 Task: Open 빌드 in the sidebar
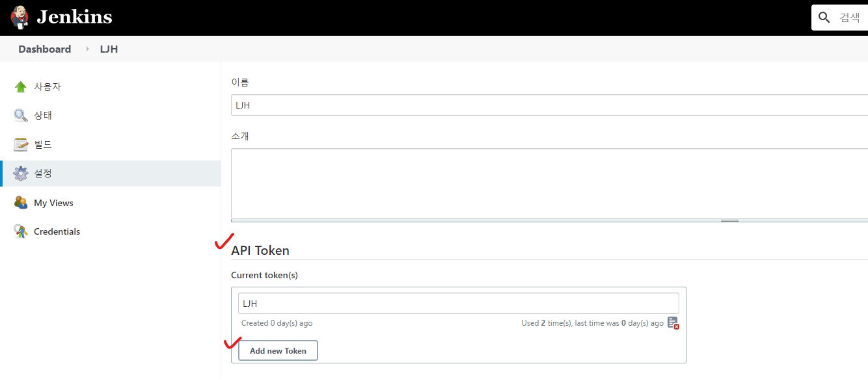pyautogui.click(x=43, y=144)
